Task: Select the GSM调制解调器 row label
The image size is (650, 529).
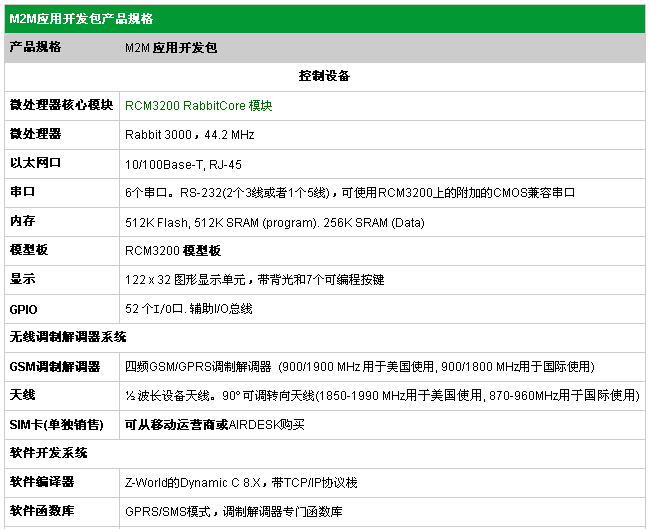Action: (55, 366)
